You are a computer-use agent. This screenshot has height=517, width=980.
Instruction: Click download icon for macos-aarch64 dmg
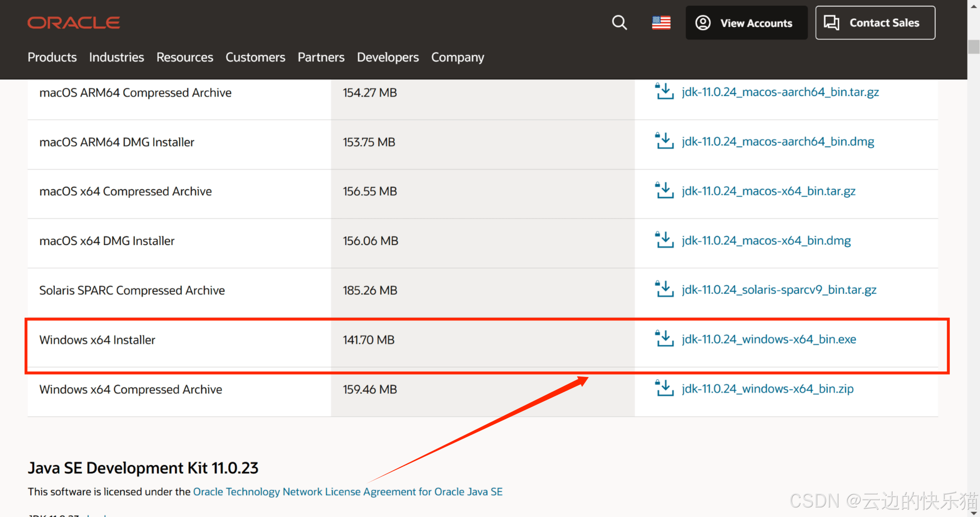point(664,141)
